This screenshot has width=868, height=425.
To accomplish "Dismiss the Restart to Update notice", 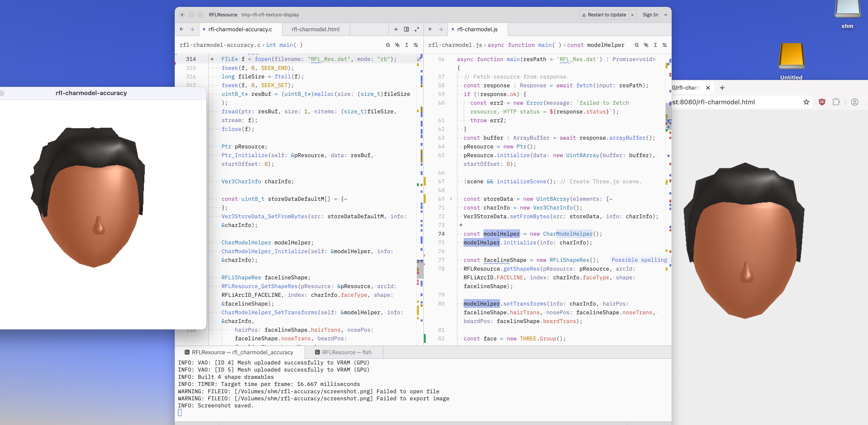I will pos(632,15).
